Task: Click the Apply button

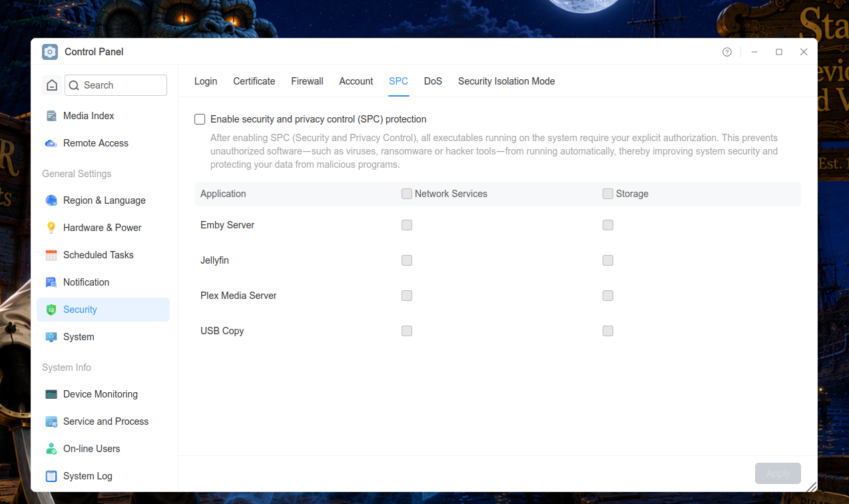Action: (778, 473)
